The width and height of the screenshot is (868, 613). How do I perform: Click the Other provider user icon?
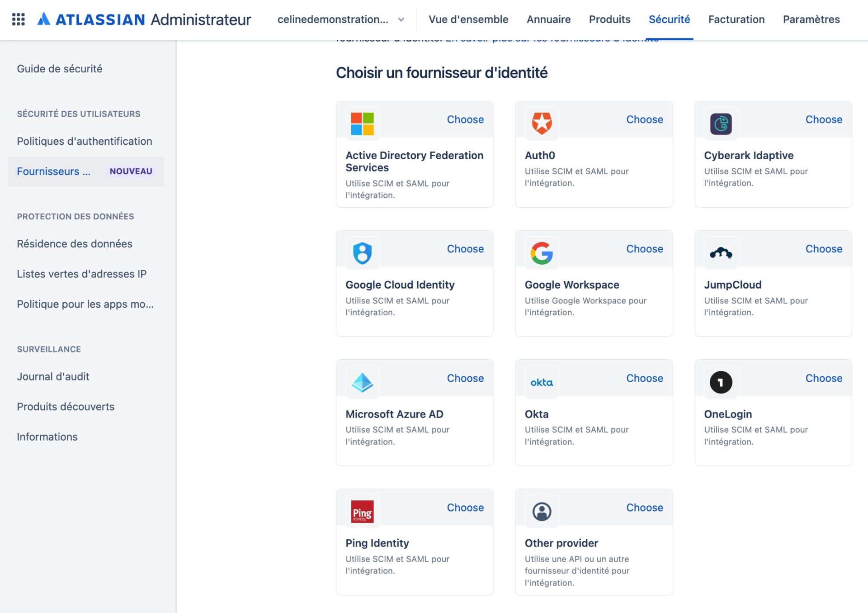tap(542, 512)
